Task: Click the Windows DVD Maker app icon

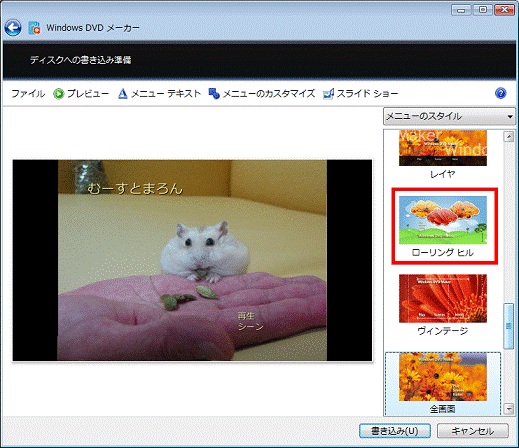Action: tap(34, 28)
